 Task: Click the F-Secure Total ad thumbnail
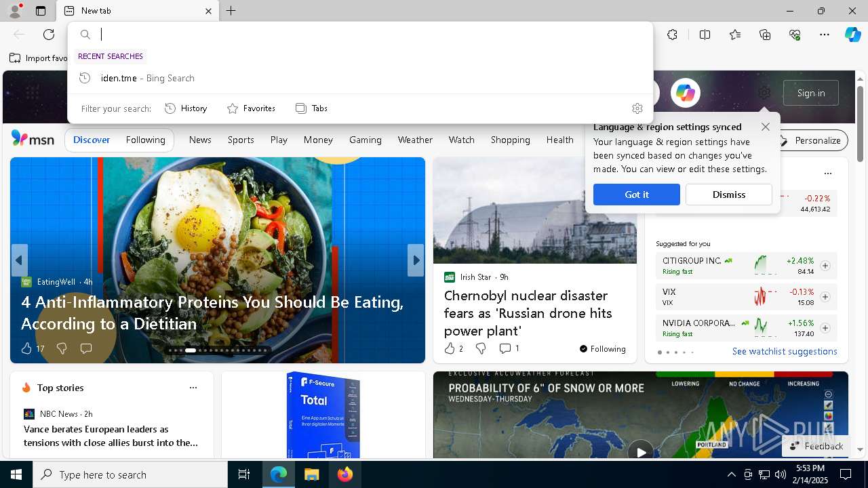point(323,415)
